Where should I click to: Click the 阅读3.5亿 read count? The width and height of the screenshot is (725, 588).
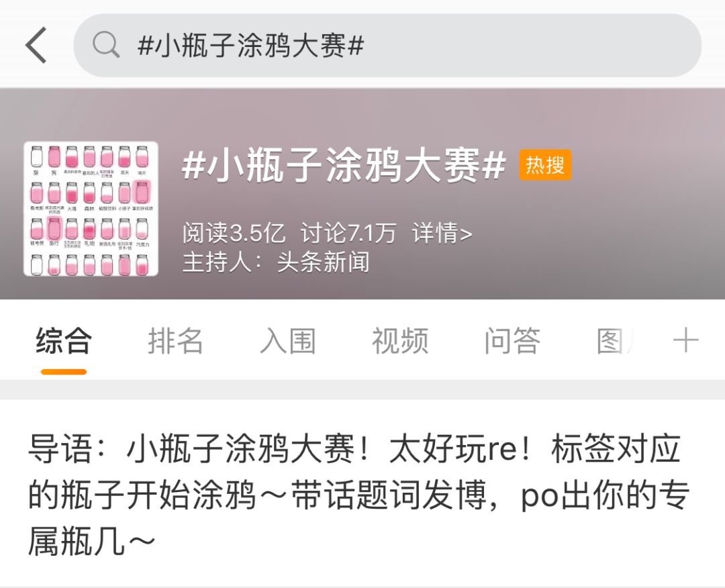point(234,233)
